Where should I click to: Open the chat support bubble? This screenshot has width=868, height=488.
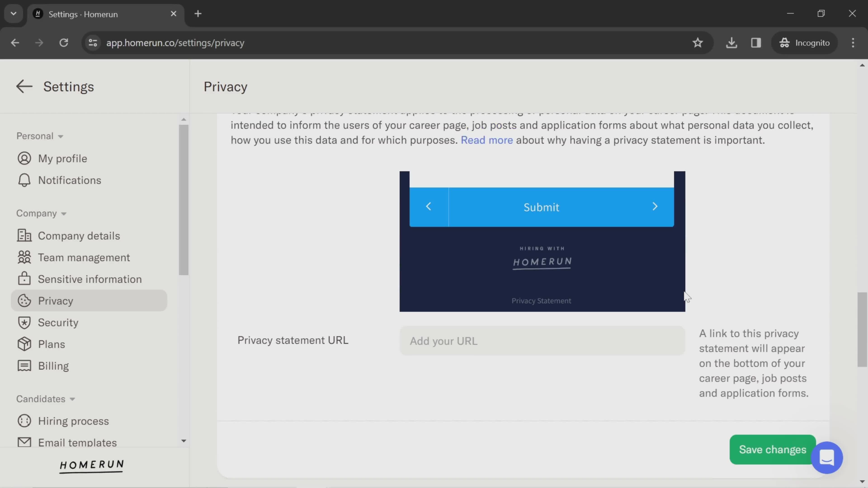click(x=827, y=458)
